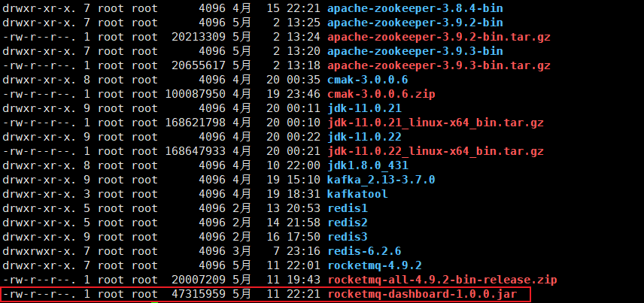Click the jdk-11.0.21_linux-x64_bin.tar.gz file name
644x303 pixels.
[x=436, y=123]
